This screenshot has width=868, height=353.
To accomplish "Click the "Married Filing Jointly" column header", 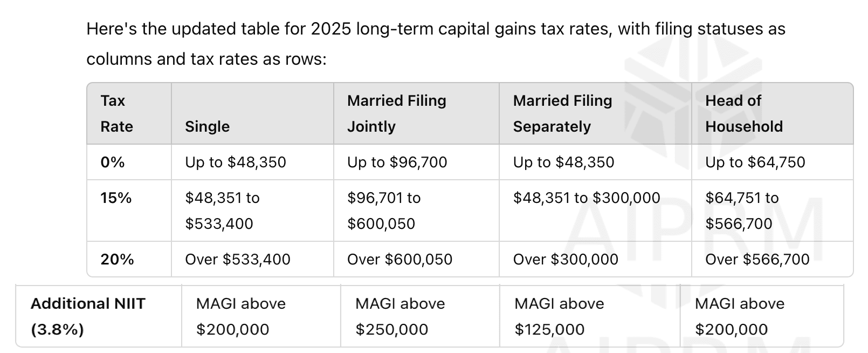I will tap(397, 113).
